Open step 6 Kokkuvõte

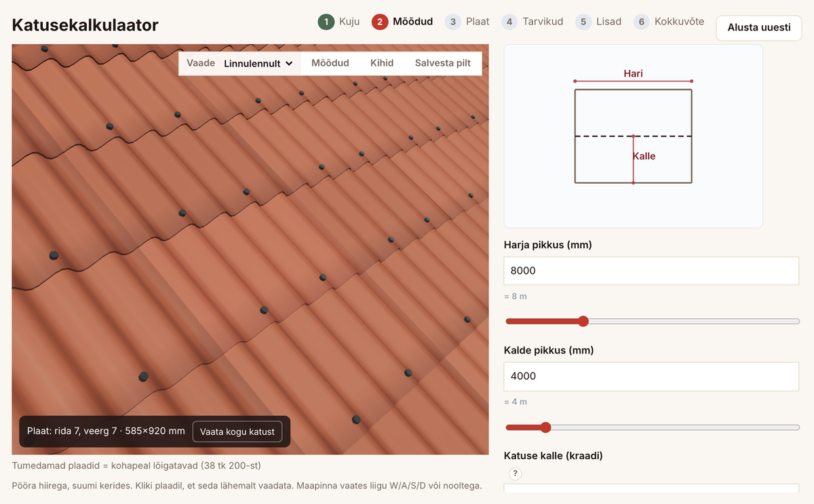tap(669, 22)
